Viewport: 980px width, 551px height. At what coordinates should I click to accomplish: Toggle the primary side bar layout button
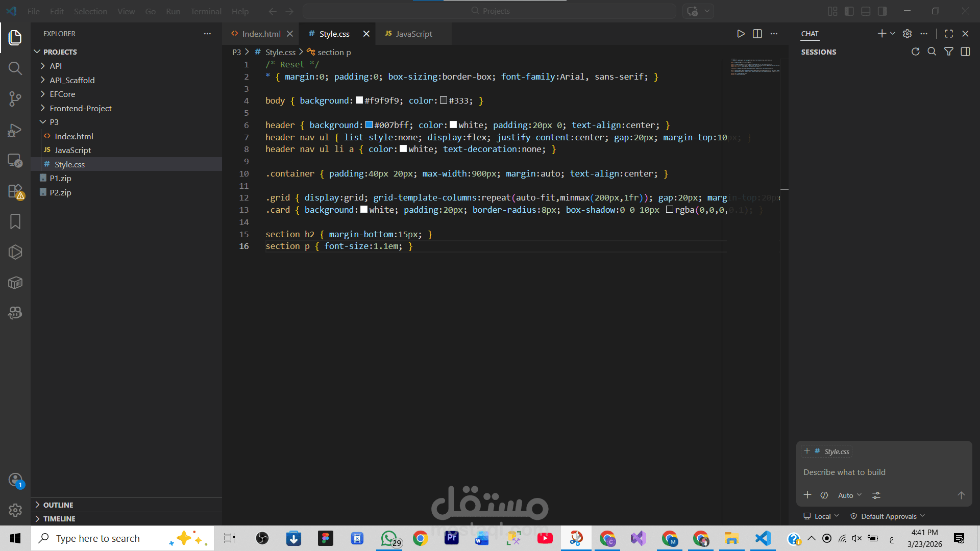[849, 11]
